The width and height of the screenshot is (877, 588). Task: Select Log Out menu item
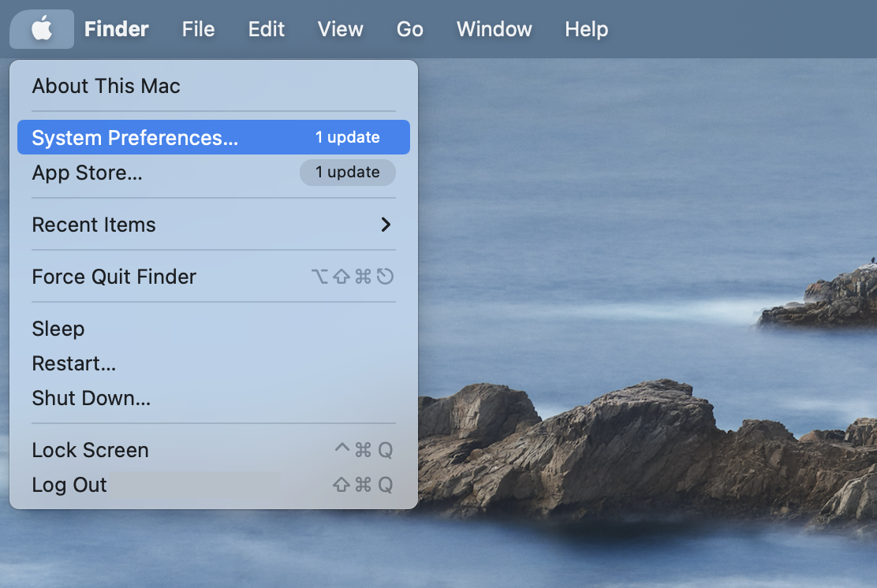214,485
